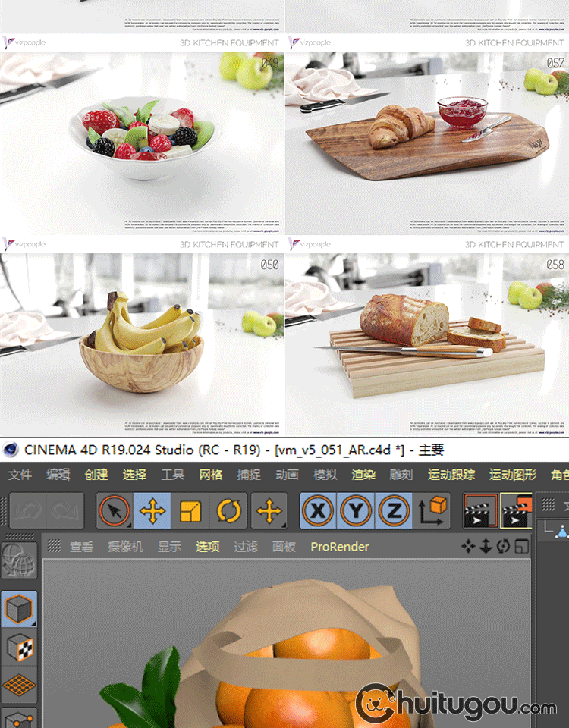The image size is (569, 728).
Task: Toggle the coordinate system icon
Action: tap(432, 510)
